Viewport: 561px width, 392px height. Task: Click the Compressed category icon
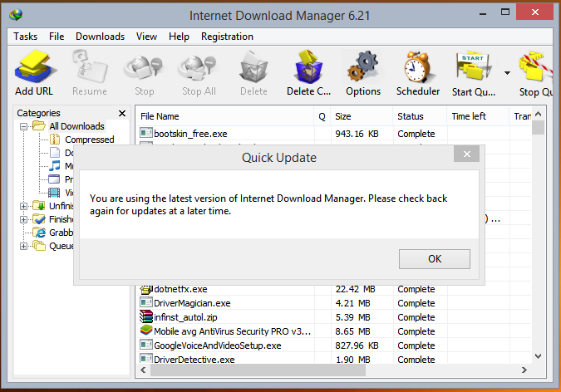[55, 139]
